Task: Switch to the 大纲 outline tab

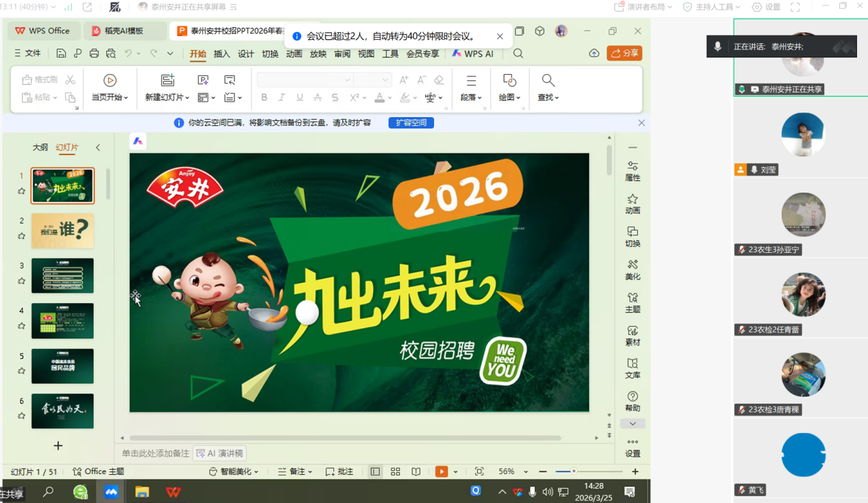Action: click(40, 147)
